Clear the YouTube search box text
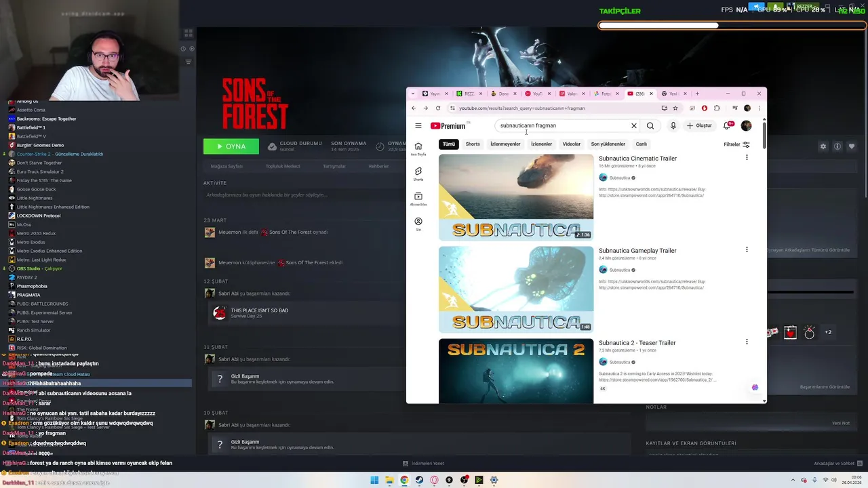The image size is (868, 488). 634,125
